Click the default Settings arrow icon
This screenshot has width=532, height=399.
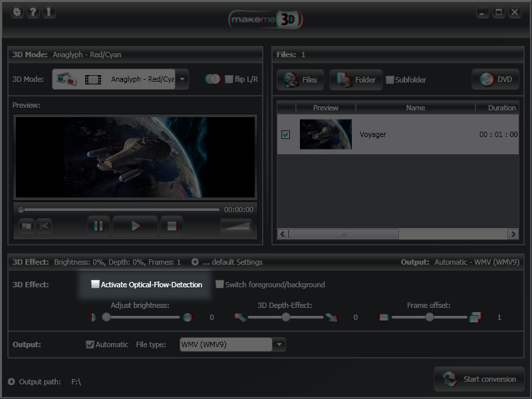tap(195, 262)
